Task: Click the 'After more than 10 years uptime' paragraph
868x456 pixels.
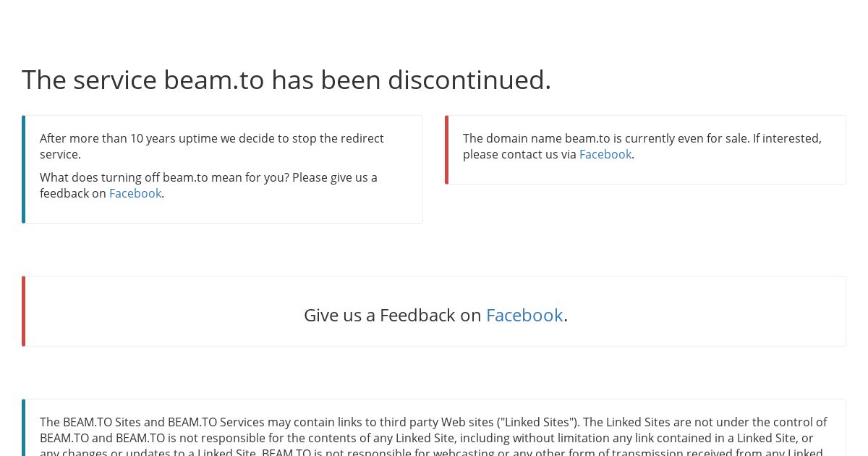Action: pyautogui.click(x=212, y=146)
